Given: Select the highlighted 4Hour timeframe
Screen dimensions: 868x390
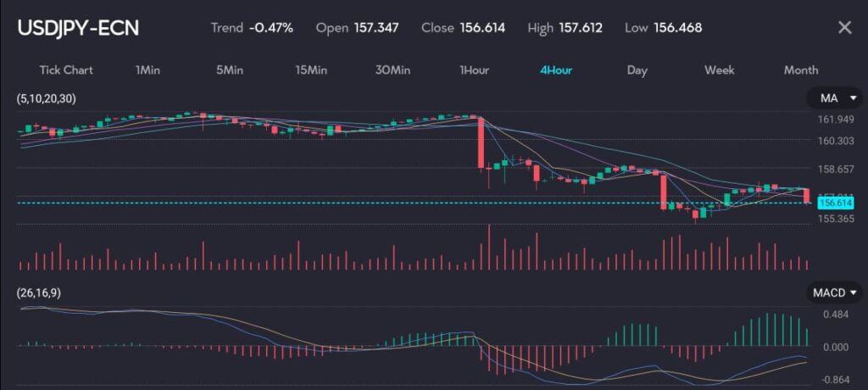Looking at the screenshot, I should pyautogui.click(x=556, y=70).
